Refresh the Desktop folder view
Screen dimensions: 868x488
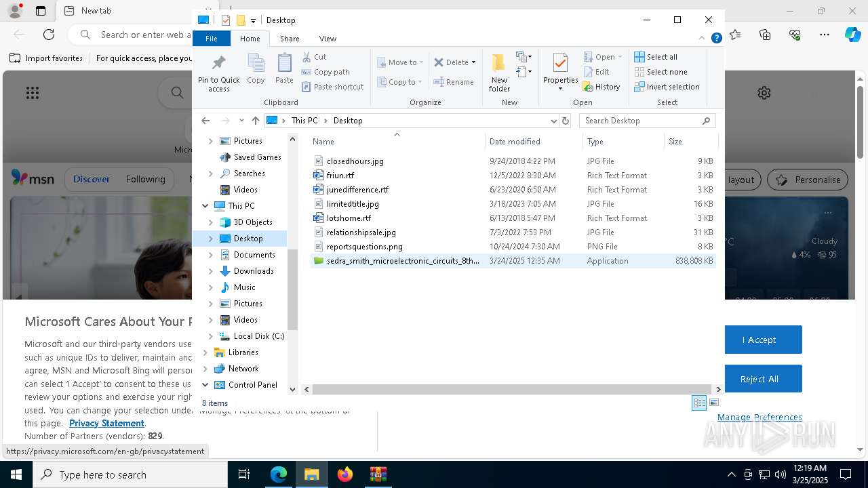[566, 121]
